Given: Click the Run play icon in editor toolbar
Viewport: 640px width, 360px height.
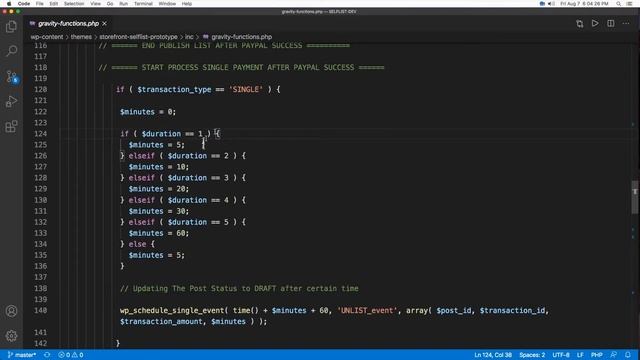Looking at the screenshot, I should tap(595, 24).
